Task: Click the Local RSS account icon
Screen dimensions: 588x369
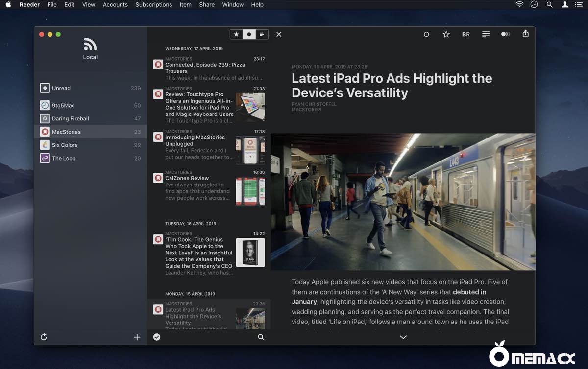Action: pos(90,45)
